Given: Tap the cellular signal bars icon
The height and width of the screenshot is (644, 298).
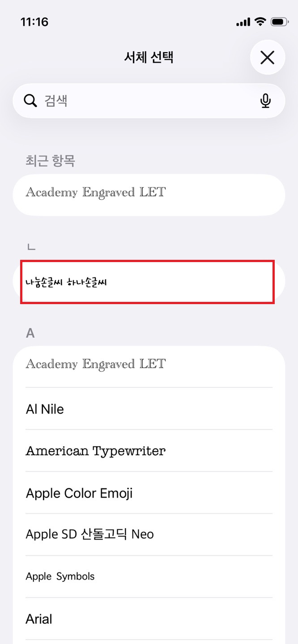Looking at the screenshot, I should click(x=243, y=22).
